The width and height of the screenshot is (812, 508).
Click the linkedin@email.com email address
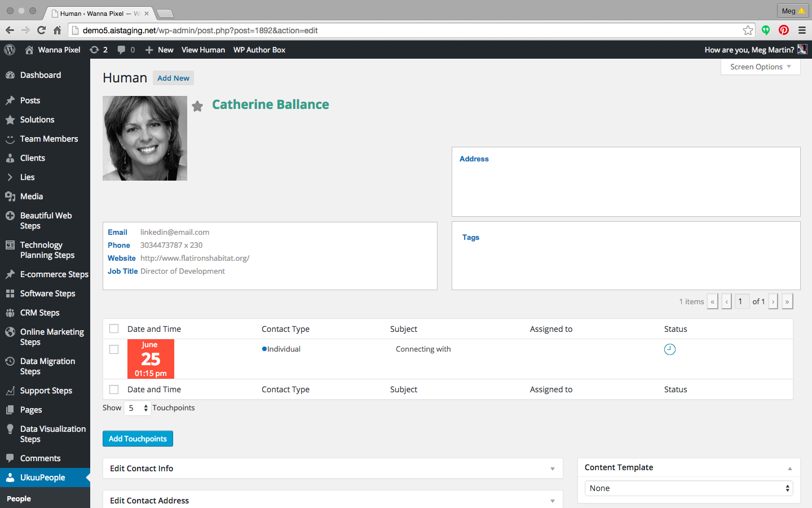click(175, 232)
